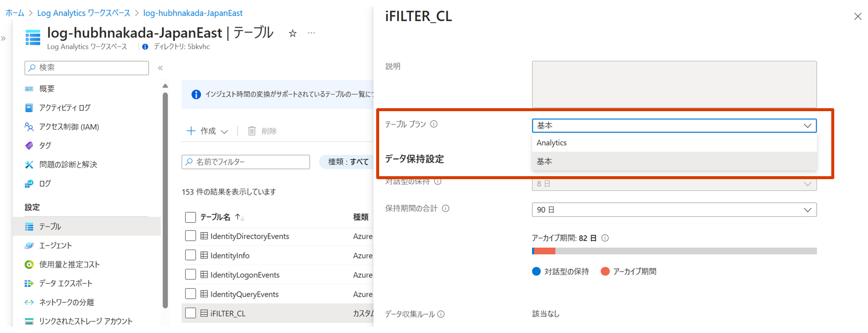Expand the portal menu chevron at far left
Screen dimensions: 868x333
click(3, 38)
